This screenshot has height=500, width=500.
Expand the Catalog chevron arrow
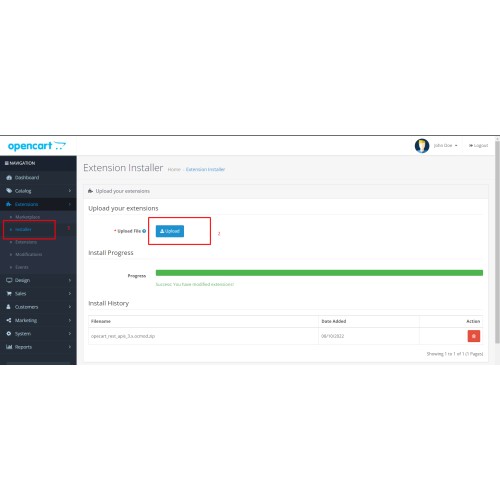tap(70, 191)
